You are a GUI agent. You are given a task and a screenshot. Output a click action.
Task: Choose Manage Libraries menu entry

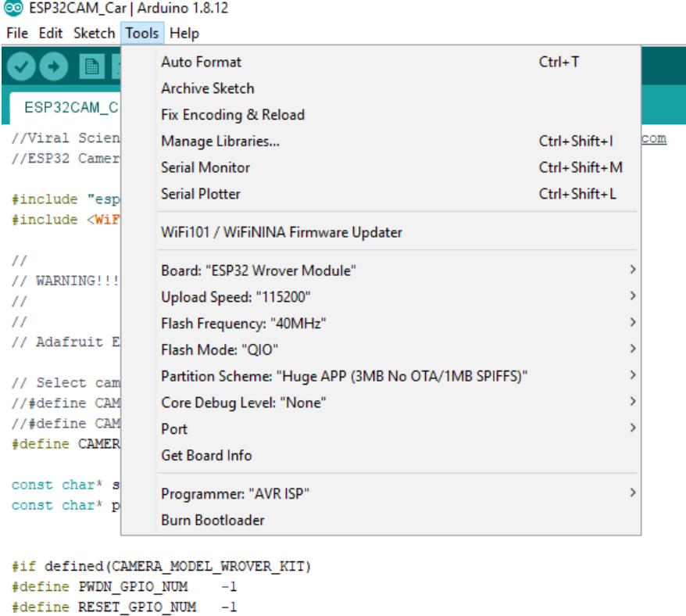click(x=220, y=141)
